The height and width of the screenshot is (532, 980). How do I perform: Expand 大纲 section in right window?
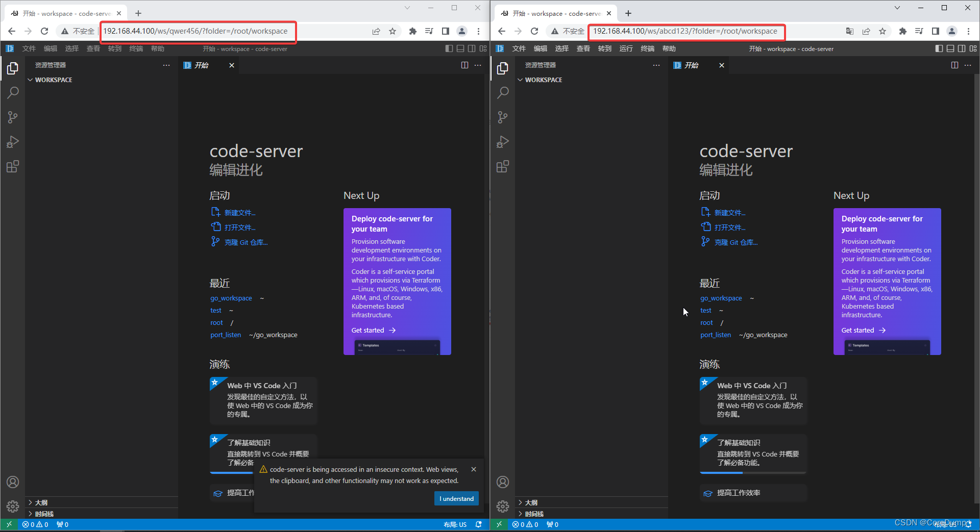tap(592, 502)
